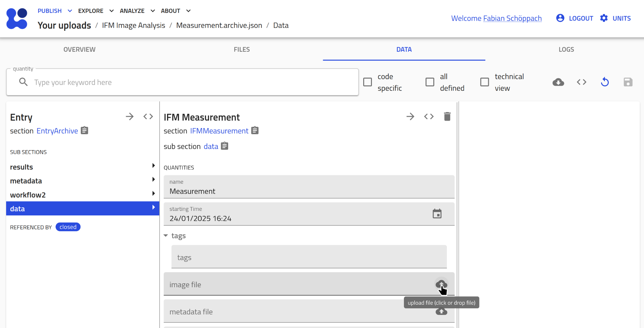Image resolution: width=644 pixels, height=328 pixels.
Task: Open the Explore dropdown menu
Action: [96, 11]
